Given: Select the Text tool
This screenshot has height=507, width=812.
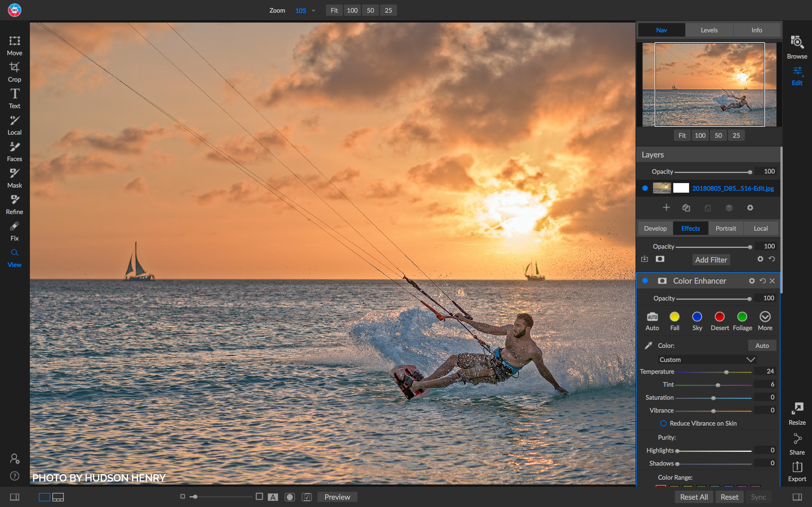Looking at the screenshot, I should 14,99.
